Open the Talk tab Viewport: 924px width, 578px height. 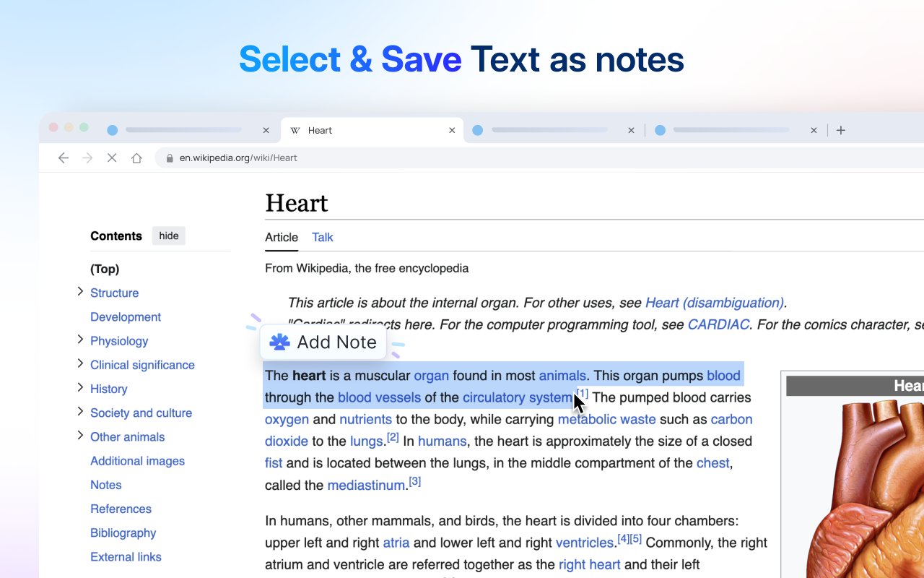pos(323,237)
